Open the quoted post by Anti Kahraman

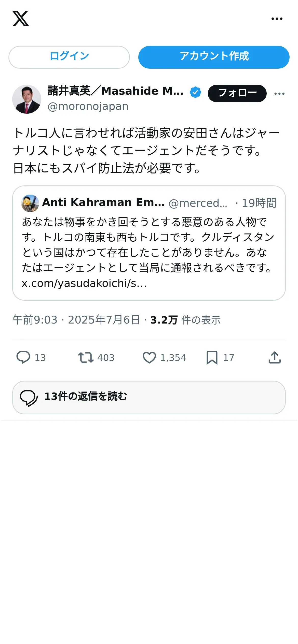pyautogui.click(x=149, y=244)
